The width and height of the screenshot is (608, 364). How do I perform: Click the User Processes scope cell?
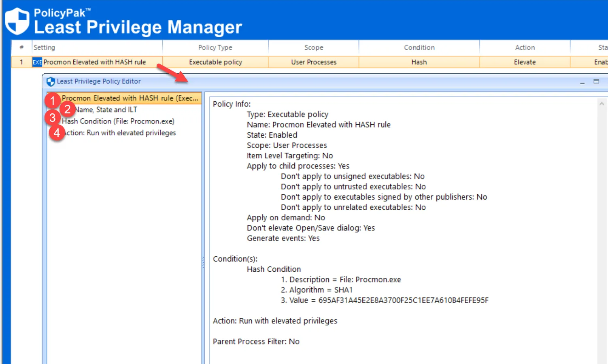coord(313,62)
